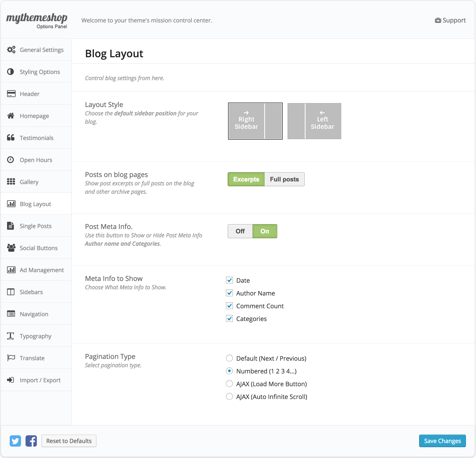The width and height of the screenshot is (476, 458).
Task: Click the Facebook icon in footer
Action: pyautogui.click(x=31, y=441)
